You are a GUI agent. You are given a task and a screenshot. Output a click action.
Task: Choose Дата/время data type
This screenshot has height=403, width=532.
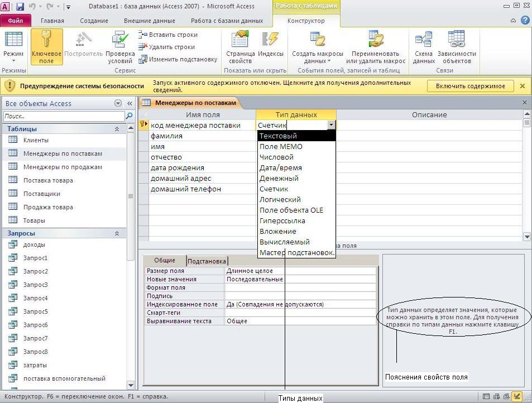coord(296,167)
